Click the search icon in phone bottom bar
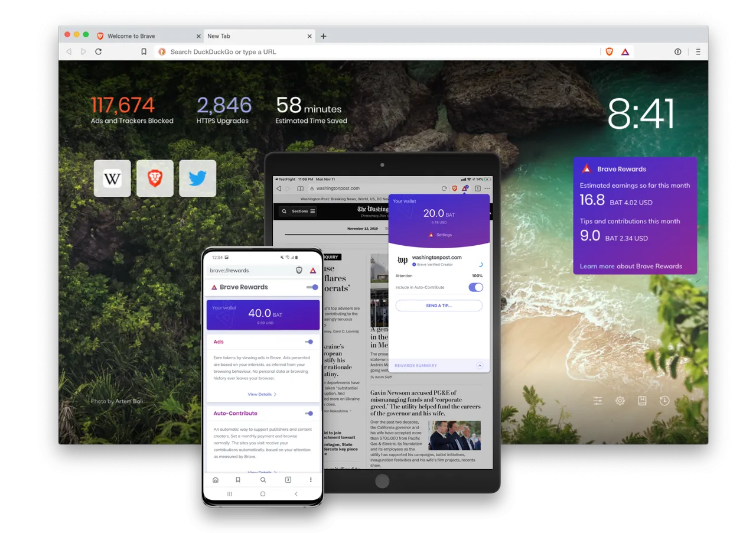The image size is (756, 533). point(263,480)
